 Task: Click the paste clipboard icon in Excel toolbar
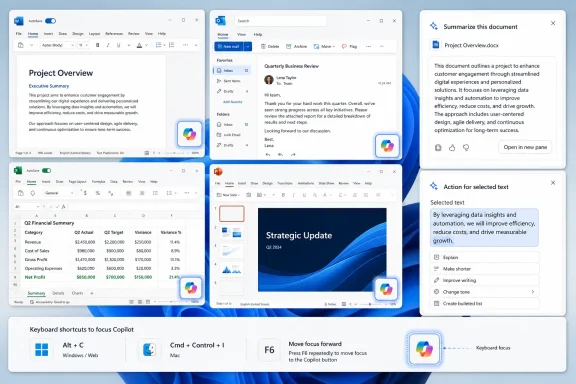tap(21, 193)
